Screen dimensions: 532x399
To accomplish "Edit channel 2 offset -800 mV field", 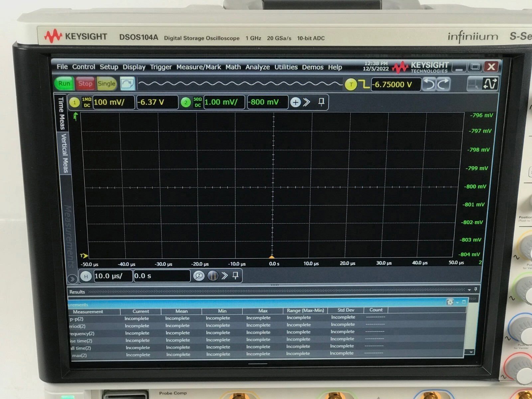I will pos(267,102).
